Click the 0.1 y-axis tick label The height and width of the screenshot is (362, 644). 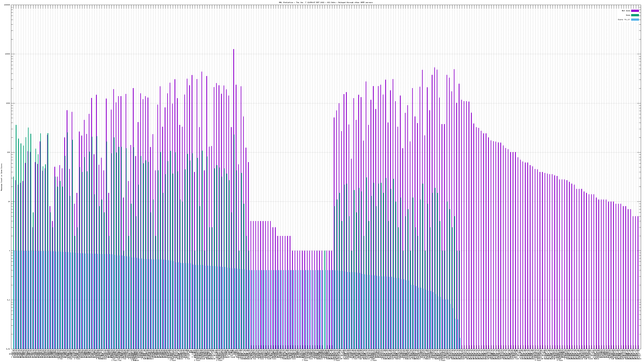pos(9,300)
